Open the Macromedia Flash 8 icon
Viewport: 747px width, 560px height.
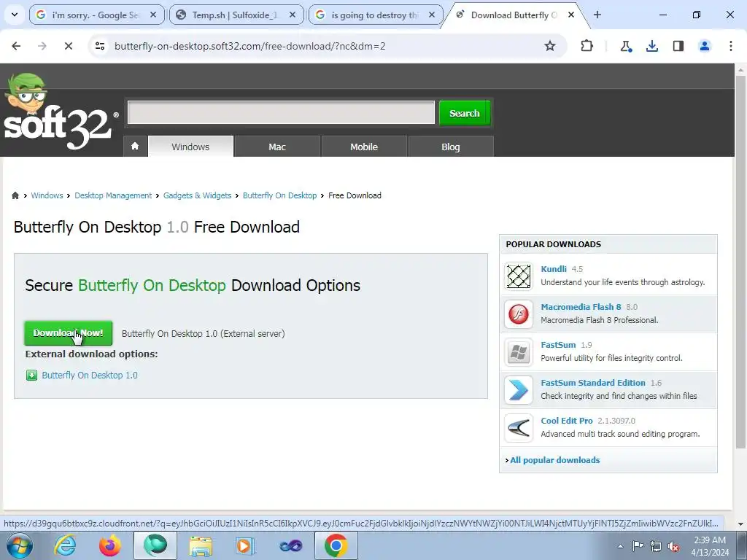(x=519, y=314)
